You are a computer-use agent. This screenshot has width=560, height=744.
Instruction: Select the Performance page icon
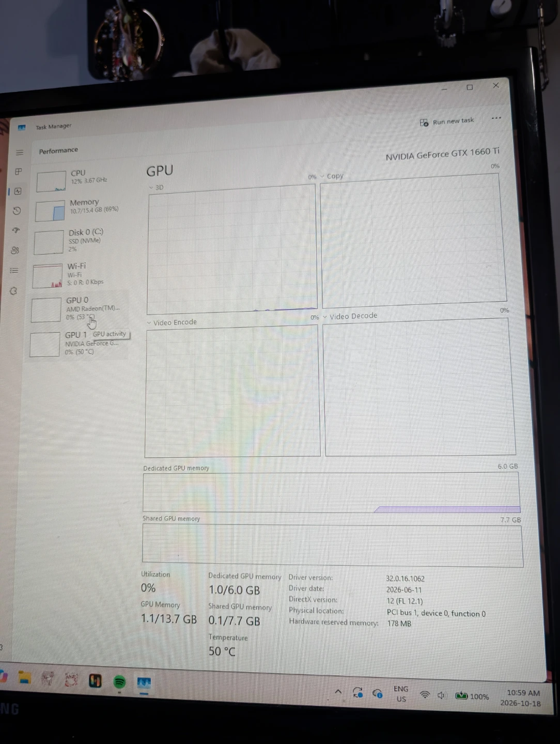[x=18, y=191]
